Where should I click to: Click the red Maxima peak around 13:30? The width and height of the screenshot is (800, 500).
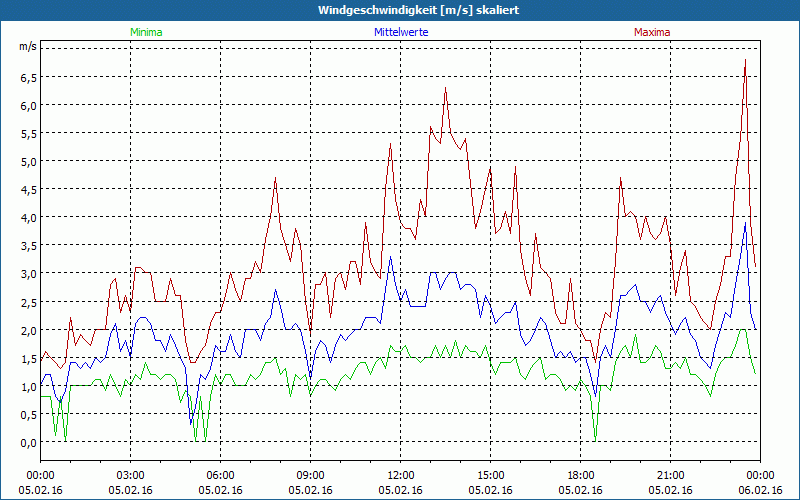[445, 88]
